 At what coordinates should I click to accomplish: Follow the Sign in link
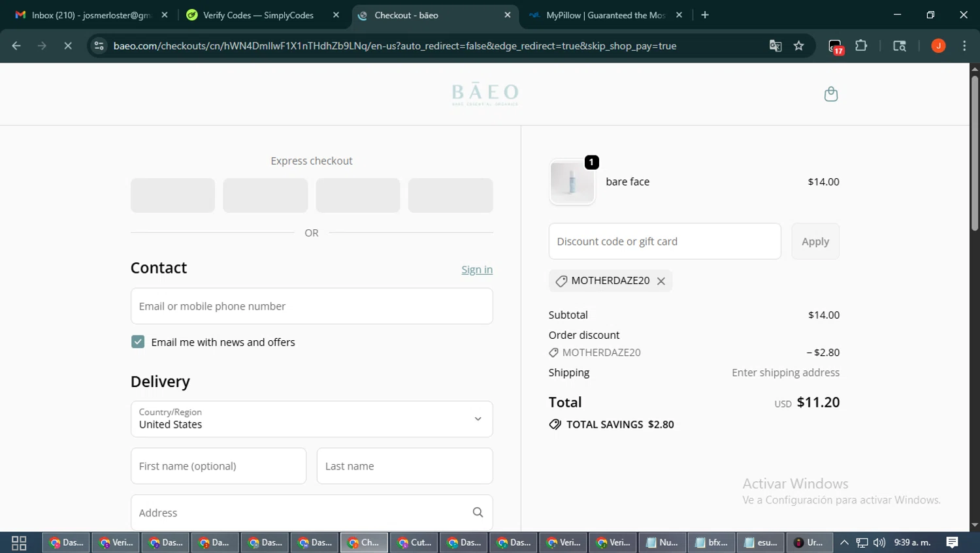pyautogui.click(x=477, y=270)
